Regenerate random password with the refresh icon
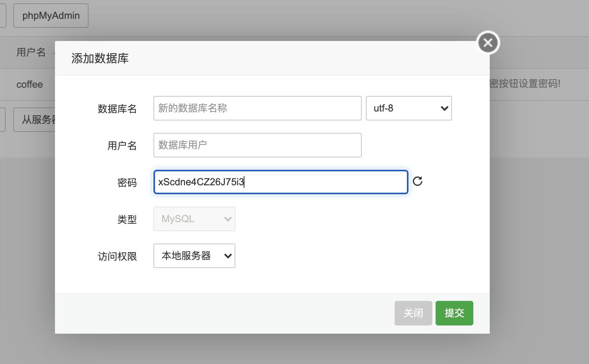The height and width of the screenshot is (364, 589). (418, 181)
